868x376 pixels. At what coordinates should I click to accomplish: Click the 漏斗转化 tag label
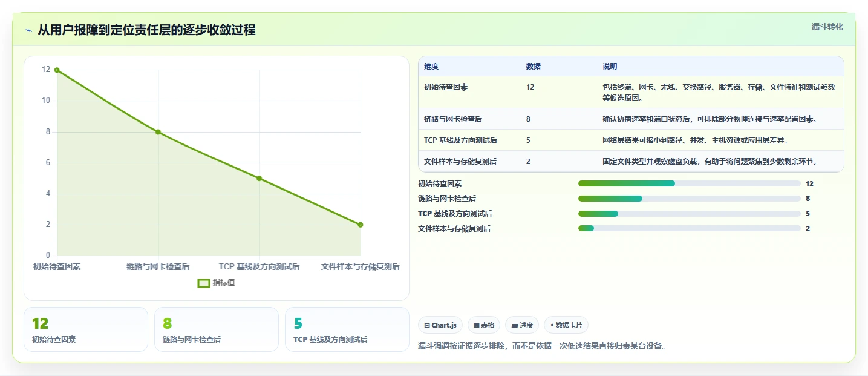[827, 27]
